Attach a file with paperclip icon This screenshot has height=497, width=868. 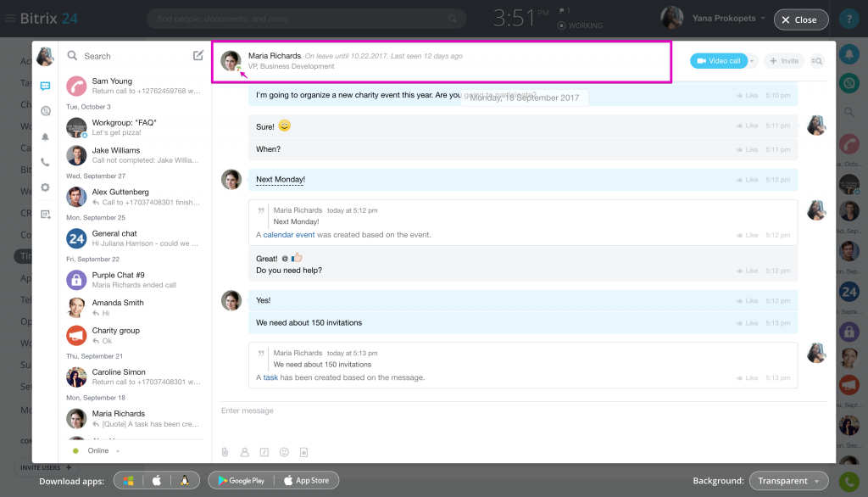(225, 452)
